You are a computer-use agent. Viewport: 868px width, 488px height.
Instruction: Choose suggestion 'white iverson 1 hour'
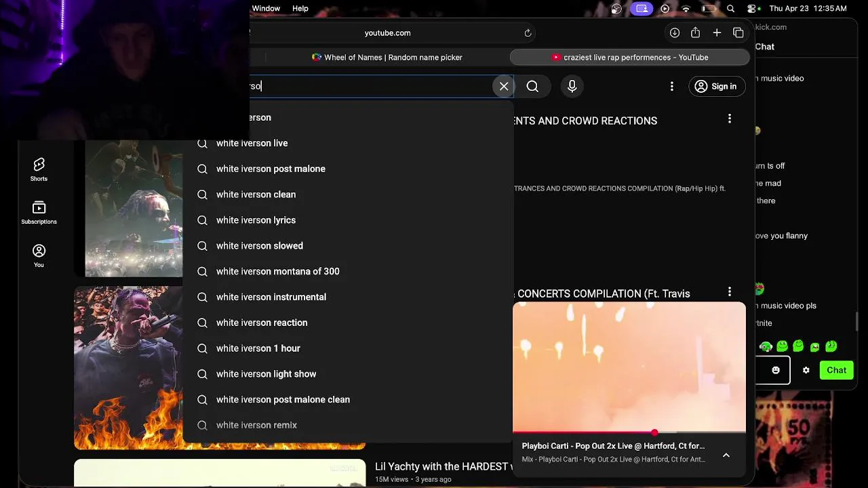click(347, 348)
